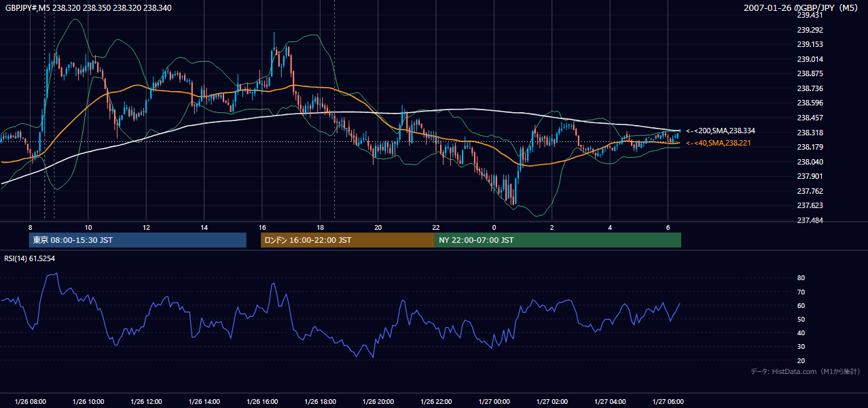Click price axis value 238.318
The image size is (868, 408).
coord(810,133)
